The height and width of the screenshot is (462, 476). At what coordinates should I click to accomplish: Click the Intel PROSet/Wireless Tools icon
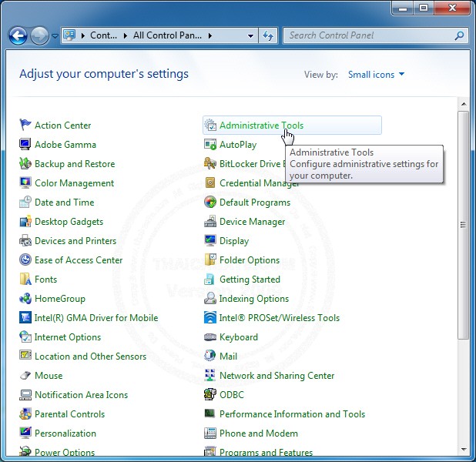tap(210, 317)
